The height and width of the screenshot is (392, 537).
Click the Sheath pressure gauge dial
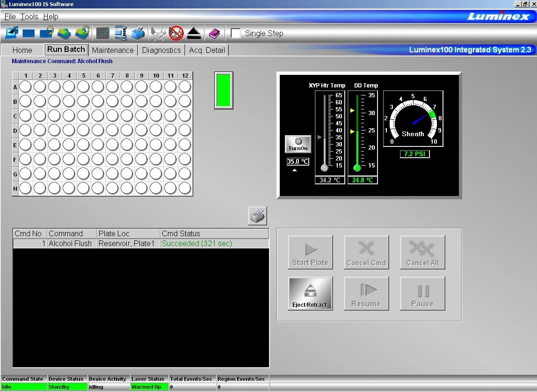[413, 118]
